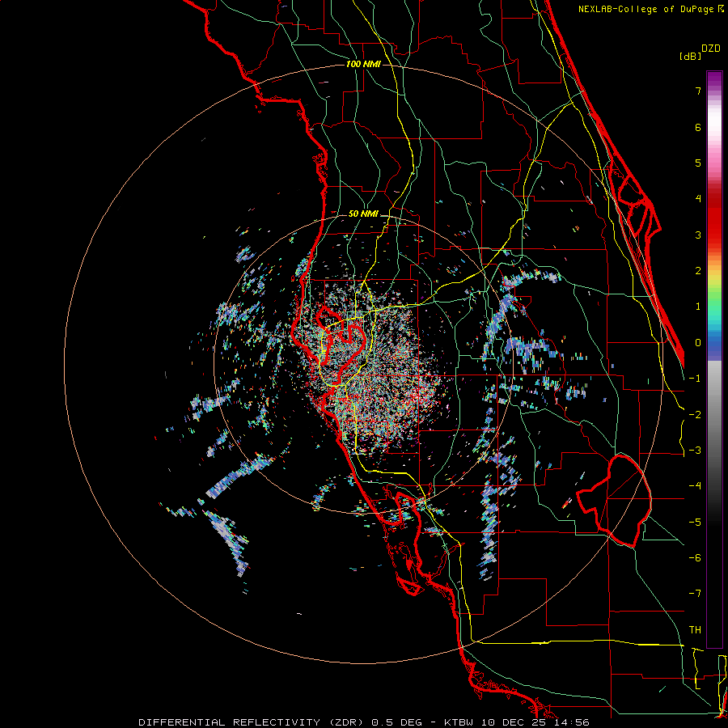
Task: Select the -4 value on the dB scale
Action: coord(695,486)
